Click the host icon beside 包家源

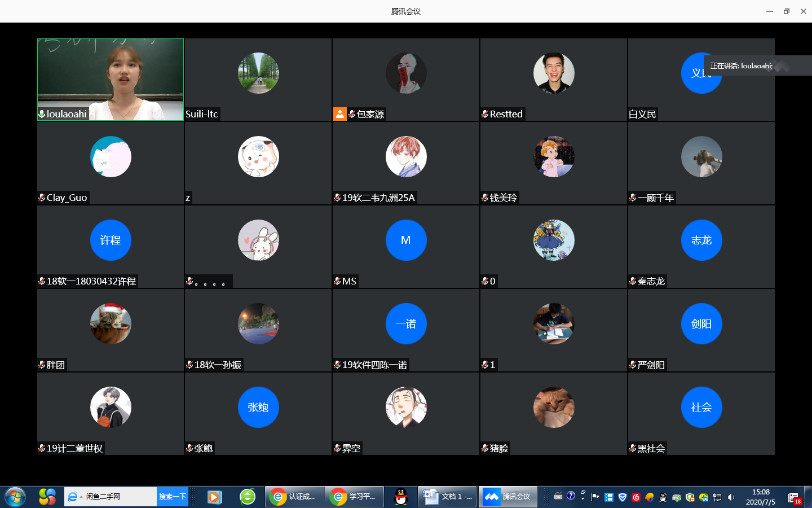click(339, 114)
